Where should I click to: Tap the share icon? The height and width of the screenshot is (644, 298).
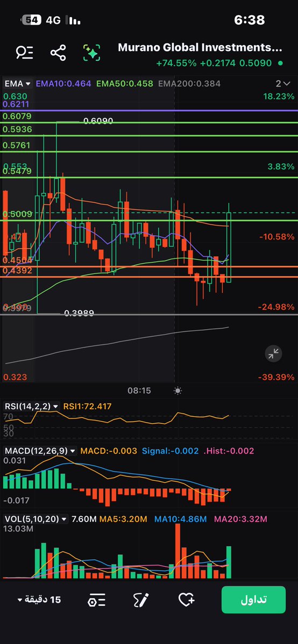coord(58,53)
